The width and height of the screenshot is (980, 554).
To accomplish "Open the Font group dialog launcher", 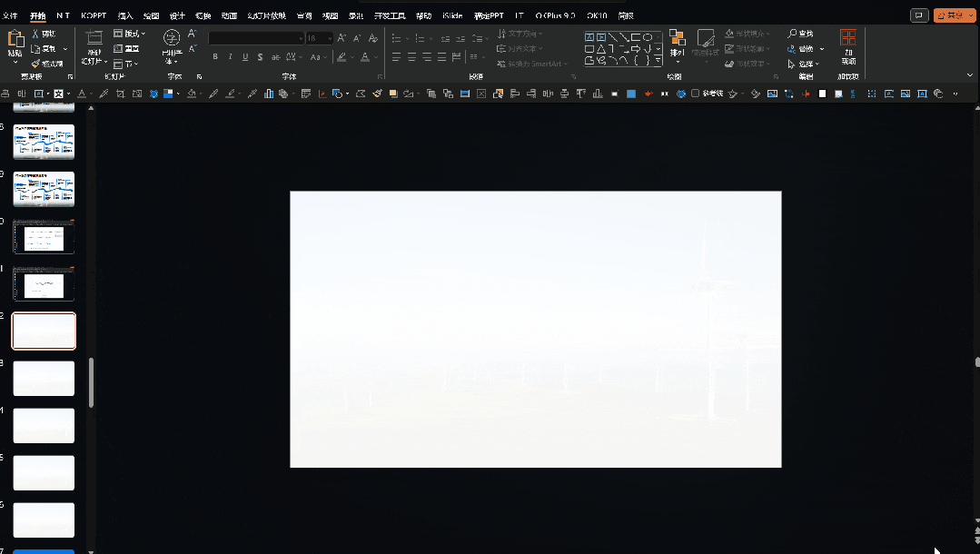I will 380,76.
